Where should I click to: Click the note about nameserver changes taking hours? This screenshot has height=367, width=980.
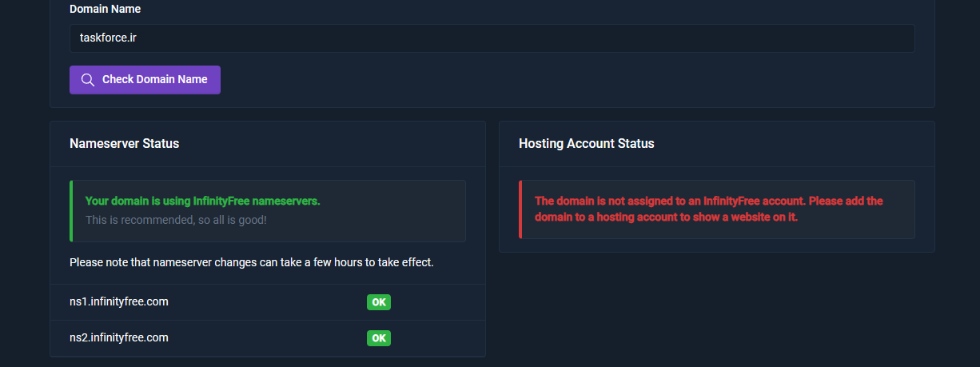click(252, 262)
